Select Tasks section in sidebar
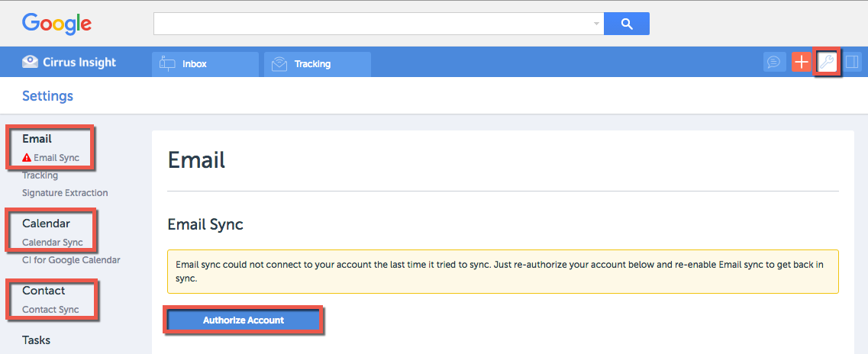 37,340
